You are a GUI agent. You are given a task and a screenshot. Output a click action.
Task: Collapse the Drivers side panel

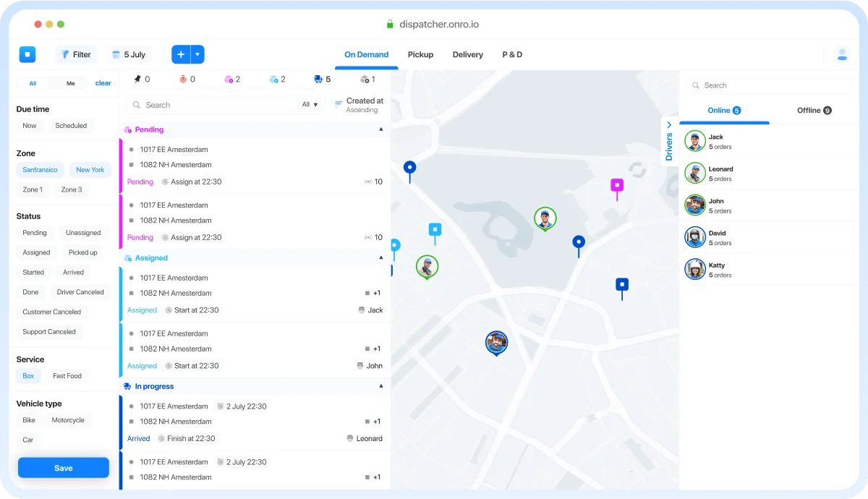tap(669, 141)
